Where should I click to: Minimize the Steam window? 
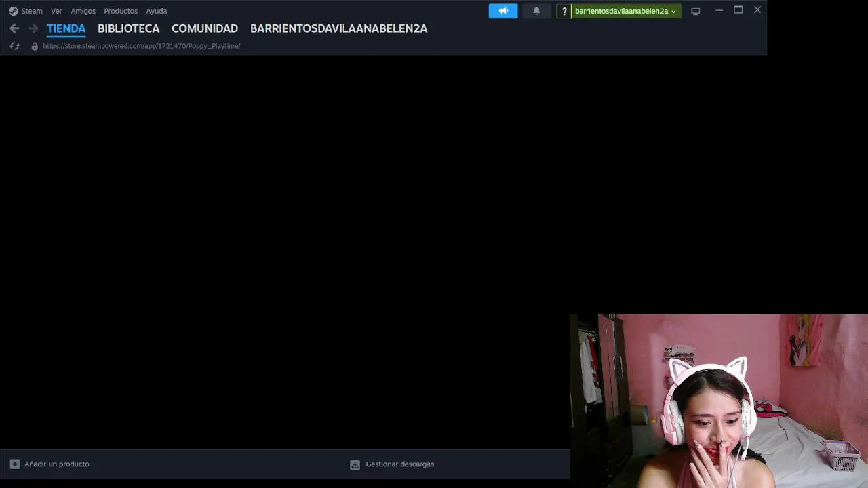pyautogui.click(x=719, y=10)
